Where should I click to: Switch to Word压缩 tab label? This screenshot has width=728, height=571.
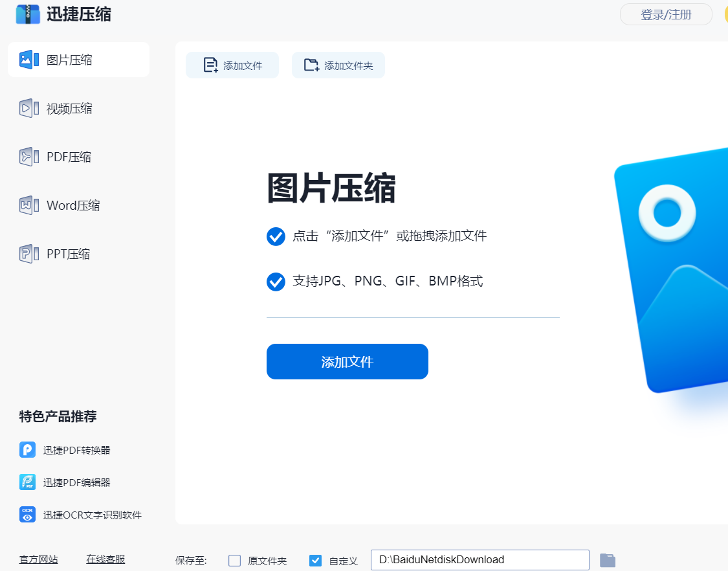click(73, 205)
